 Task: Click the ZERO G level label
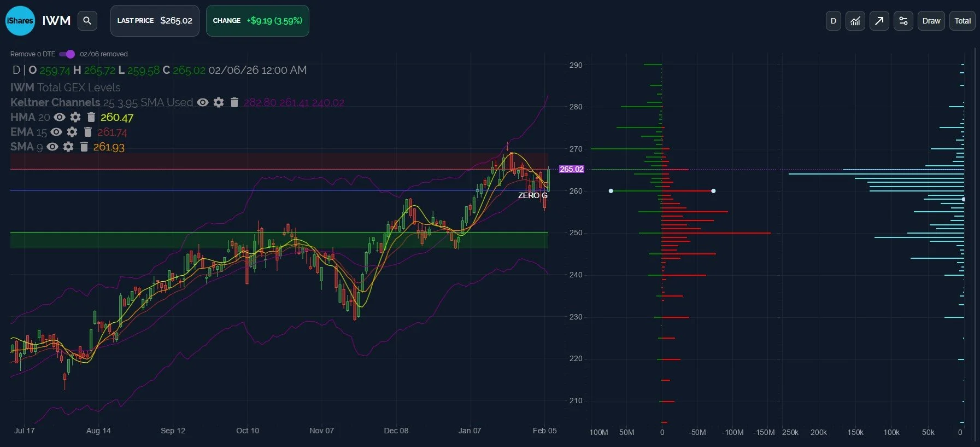(x=533, y=195)
